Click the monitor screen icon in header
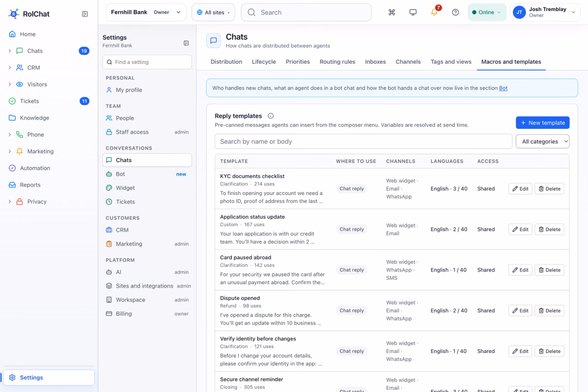This screenshot has height=392, width=588. (413, 12)
